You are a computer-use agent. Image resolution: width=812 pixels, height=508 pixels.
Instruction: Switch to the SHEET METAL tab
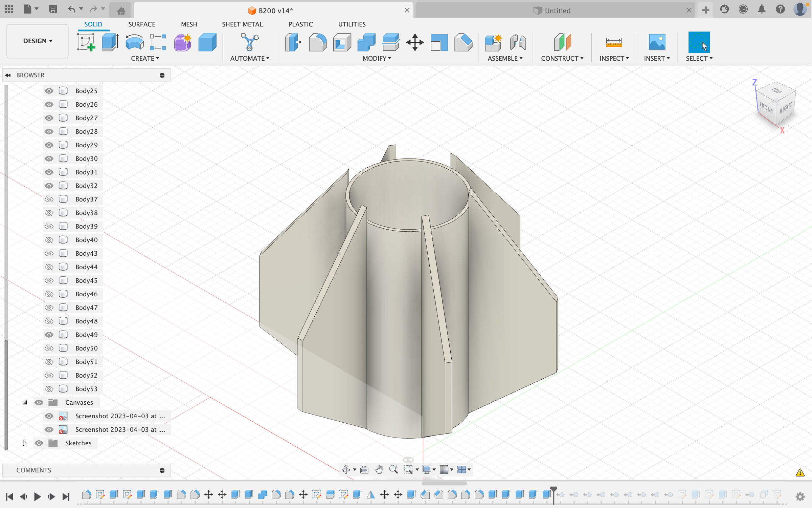(242, 24)
